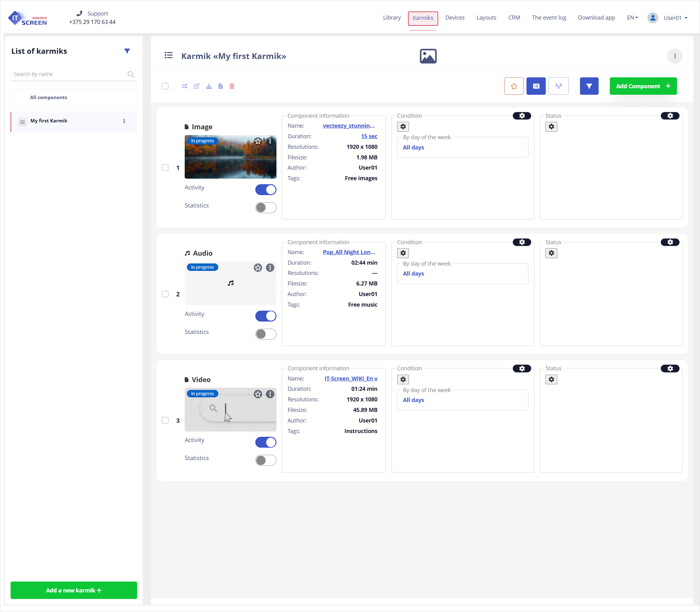
Task: Turn off Activity toggle for Image component
Action: click(266, 190)
